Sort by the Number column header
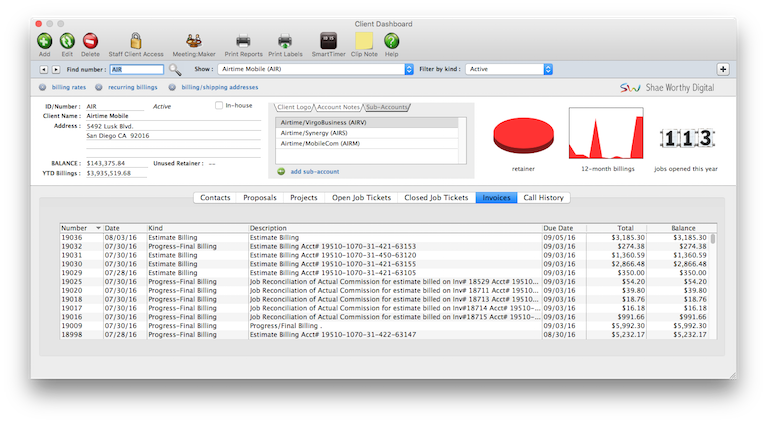The width and height of the screenshot is (767, 423). [x=81, y=228]
